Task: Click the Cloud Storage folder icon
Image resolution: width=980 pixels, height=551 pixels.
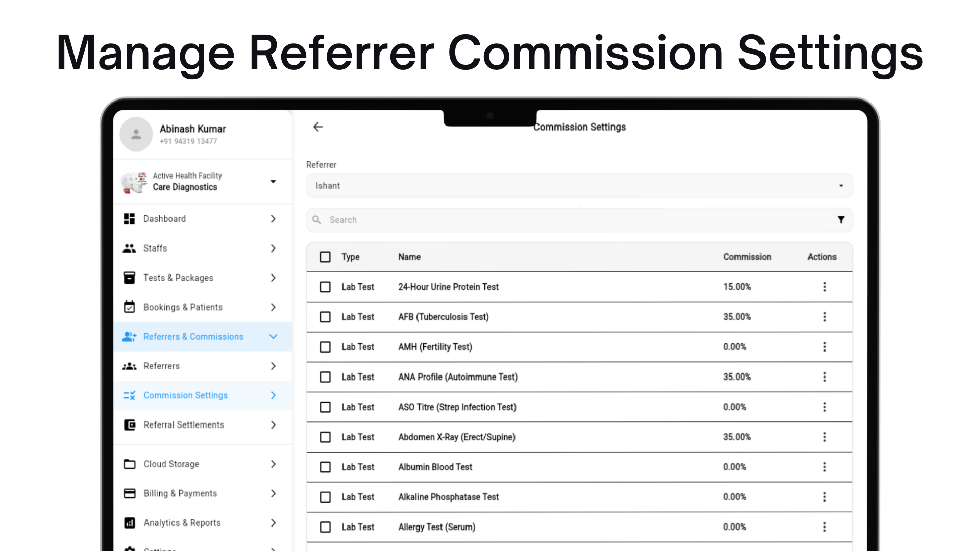Action: point(130,464)
